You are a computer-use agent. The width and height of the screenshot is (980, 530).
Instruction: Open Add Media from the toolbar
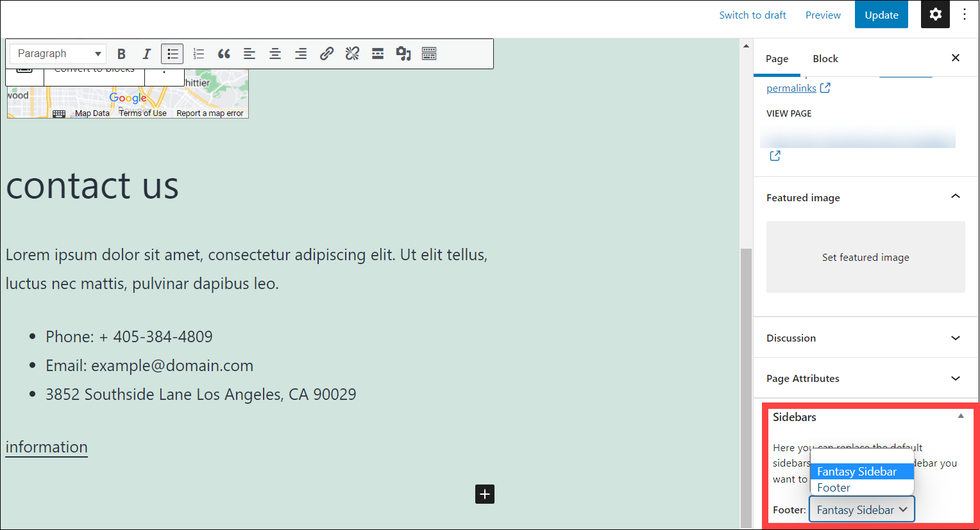point(403,54)
